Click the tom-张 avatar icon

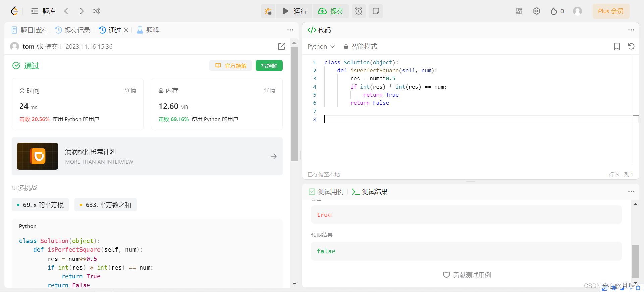tap(14, 46)
